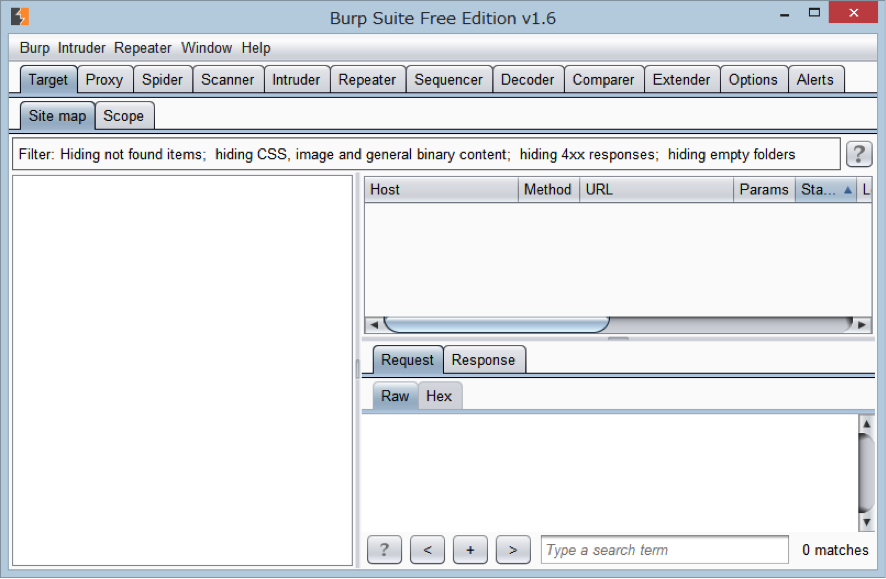Click the search term input field
This screenshot has height=579, width=886.
tap(664, 550)
